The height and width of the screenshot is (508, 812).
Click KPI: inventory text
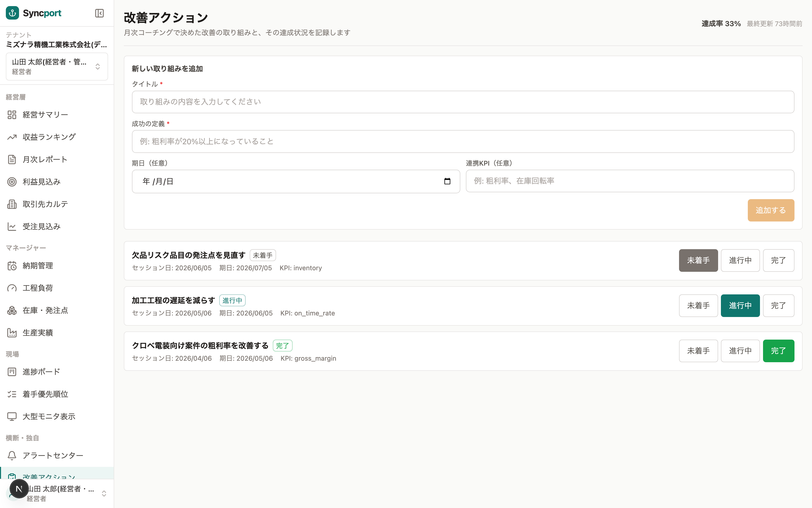point(301,268)
